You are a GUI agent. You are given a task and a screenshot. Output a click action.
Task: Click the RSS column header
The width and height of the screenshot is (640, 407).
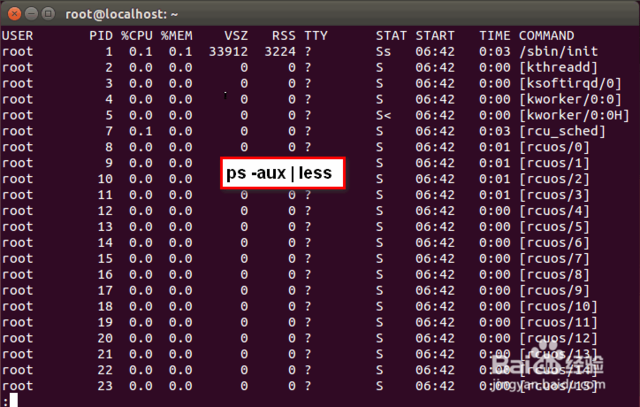[x=284, y=36]
